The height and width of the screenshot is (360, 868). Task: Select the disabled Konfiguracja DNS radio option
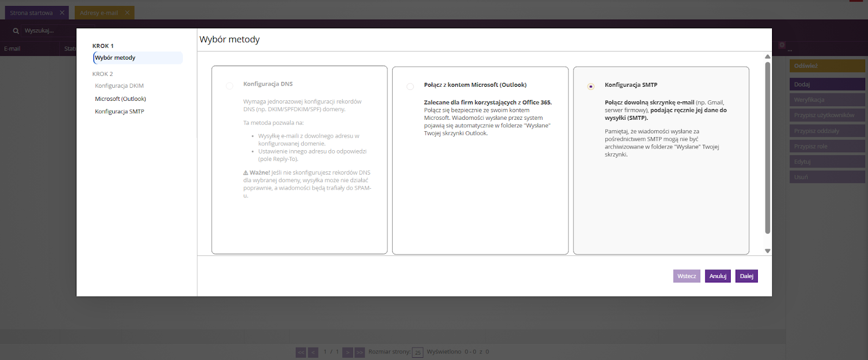[229, 86]
